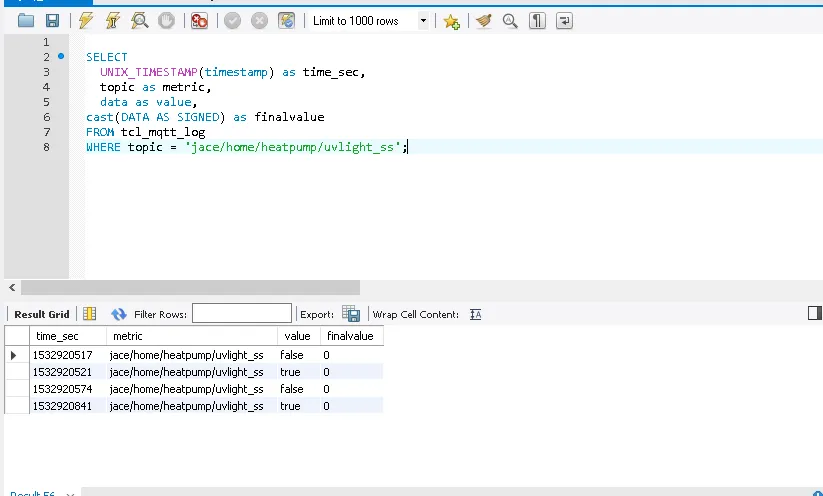
Task: Click the rollback X icon
Action: coord(259,21)
